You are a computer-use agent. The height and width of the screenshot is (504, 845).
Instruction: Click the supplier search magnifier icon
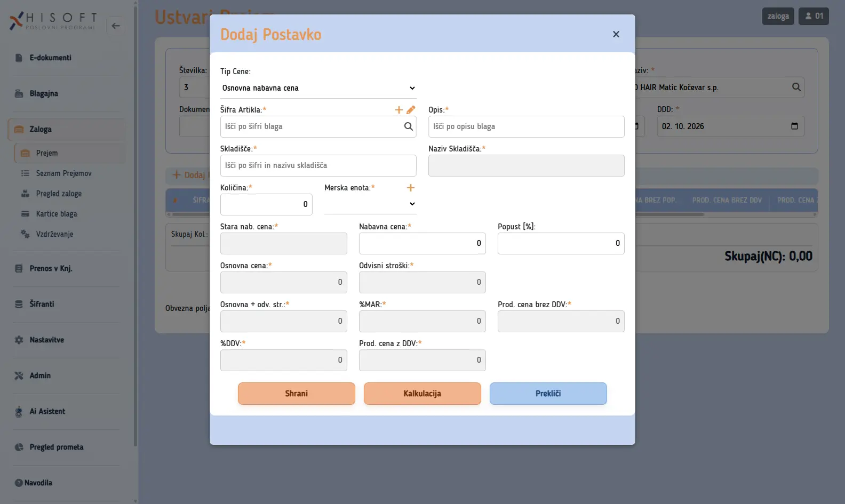[x=796, y=87]
